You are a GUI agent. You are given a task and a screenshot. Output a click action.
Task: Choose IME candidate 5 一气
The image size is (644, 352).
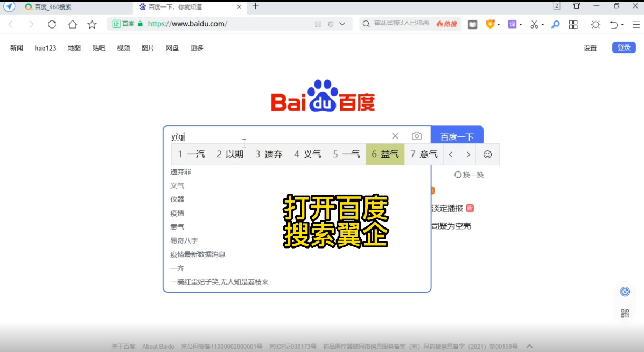(347, 155)
